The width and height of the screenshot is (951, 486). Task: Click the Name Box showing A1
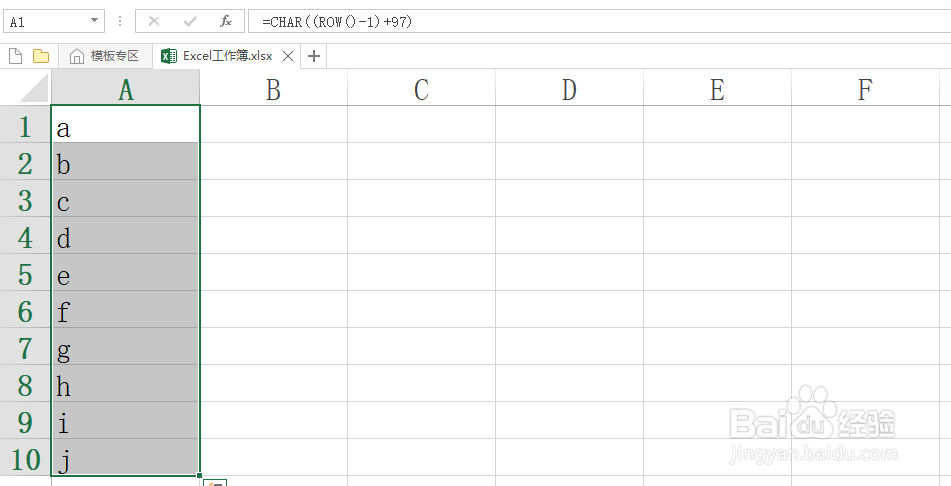(47, 22)
